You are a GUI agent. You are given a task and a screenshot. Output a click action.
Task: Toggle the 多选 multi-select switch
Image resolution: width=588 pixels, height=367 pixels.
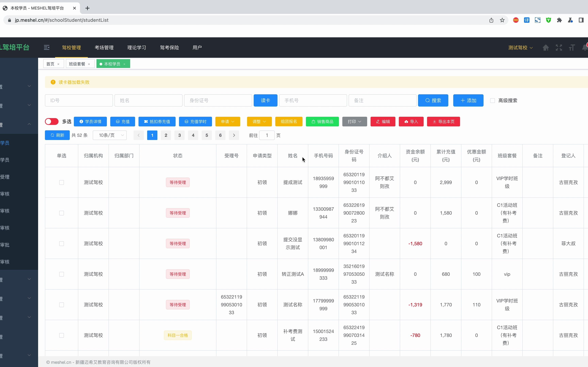52,121
